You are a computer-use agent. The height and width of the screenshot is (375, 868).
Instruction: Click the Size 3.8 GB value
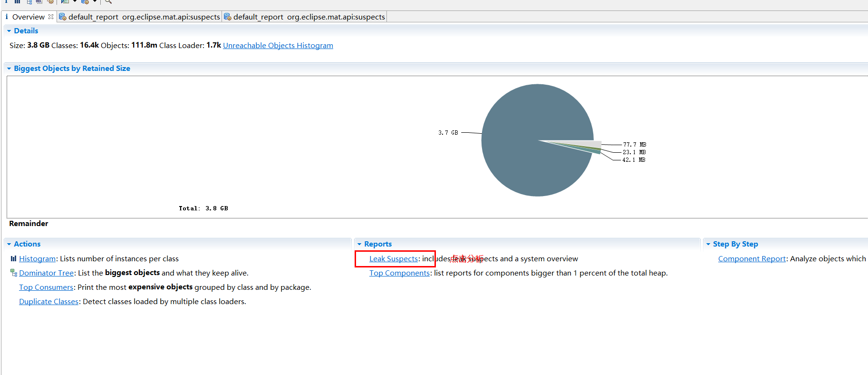[38, 45]
